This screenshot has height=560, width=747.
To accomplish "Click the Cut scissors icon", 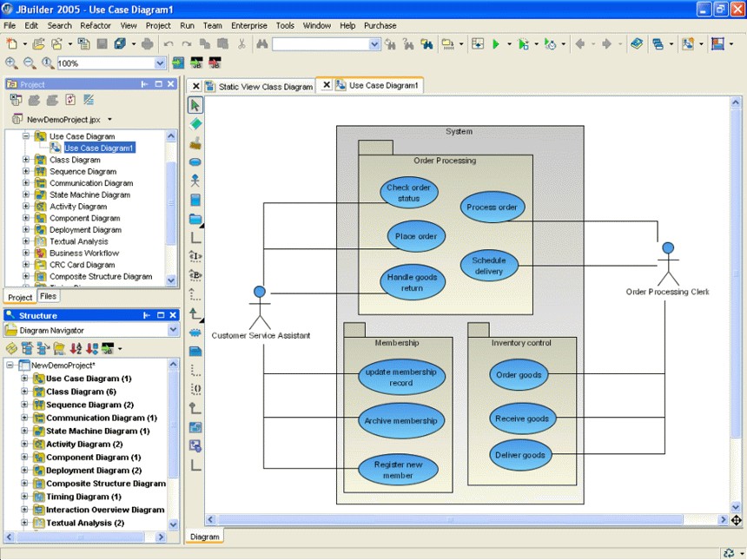I will tap(241, 43).
